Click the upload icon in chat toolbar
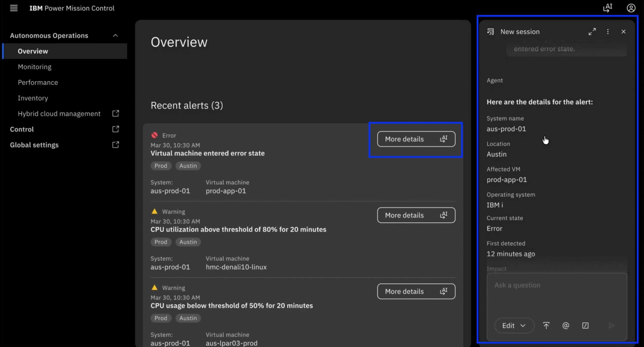Viewport: 644px width, 347px height. 546,325
